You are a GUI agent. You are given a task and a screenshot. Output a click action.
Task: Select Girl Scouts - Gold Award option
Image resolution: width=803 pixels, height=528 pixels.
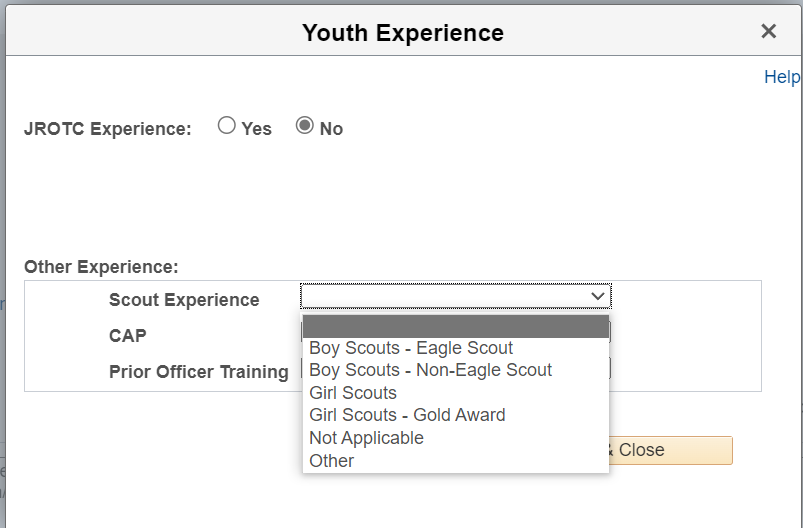point(407,415)
